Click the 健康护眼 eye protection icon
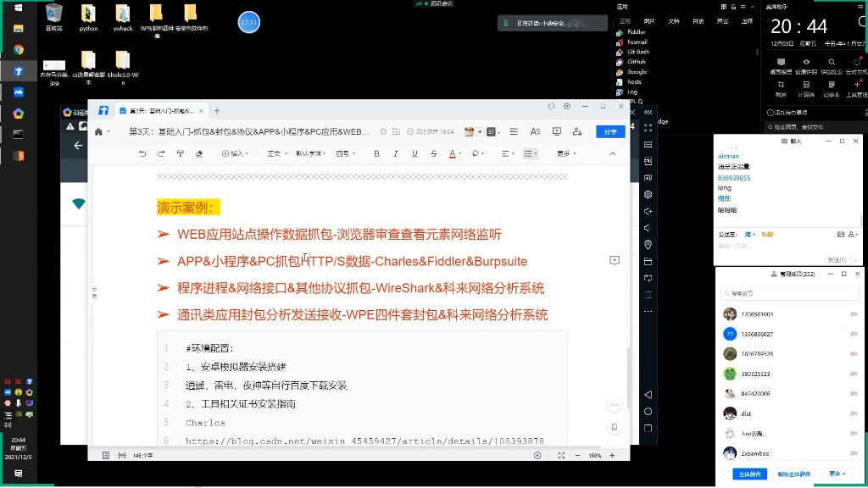 pos(806,66)
